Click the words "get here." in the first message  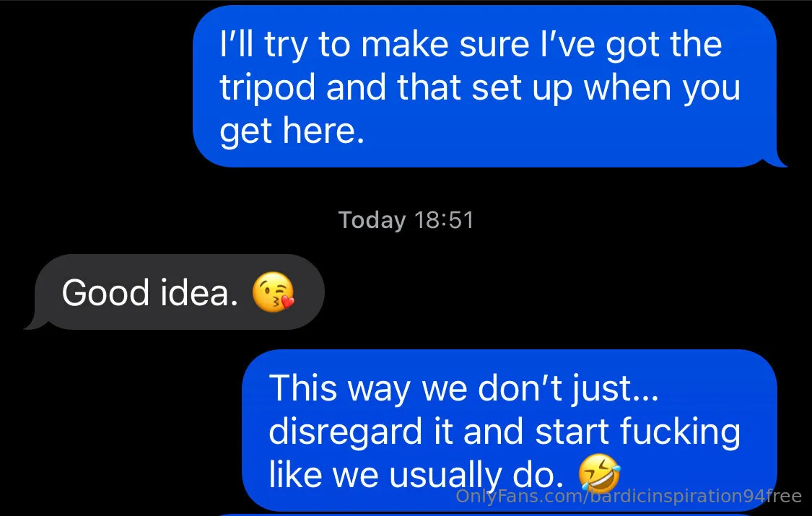[x=288, y=131]
